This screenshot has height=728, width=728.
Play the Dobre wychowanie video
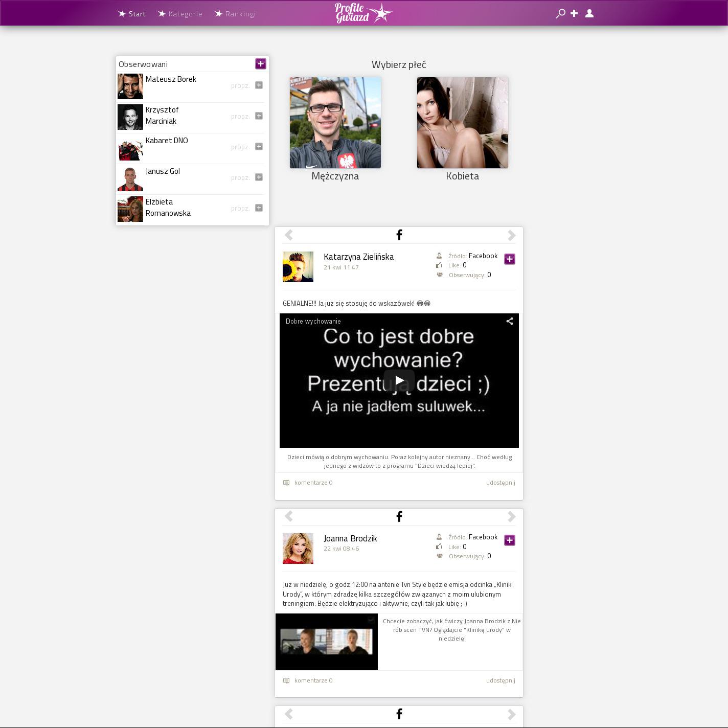(399, 380)
